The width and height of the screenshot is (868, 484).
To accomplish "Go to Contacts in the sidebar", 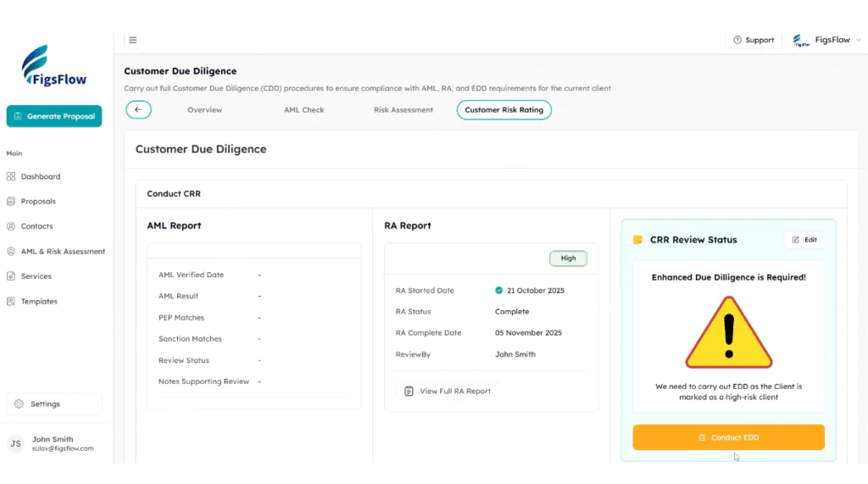I will pyautogui.click(x=36, y=226).
